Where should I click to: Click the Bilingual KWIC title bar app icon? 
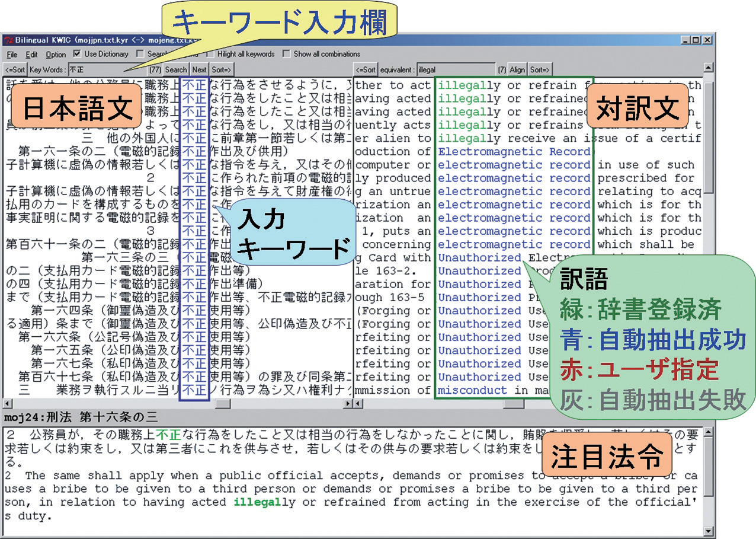pyautogui.click(x=8, y=40)
